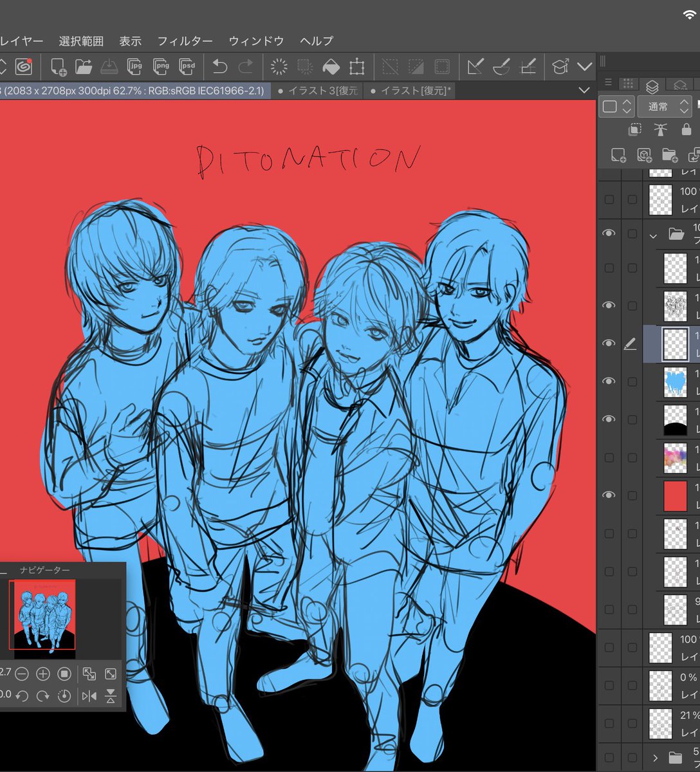Open the 選択範囲 menu
This screenshot has width=700, height=772.
[x=81, y=41]
